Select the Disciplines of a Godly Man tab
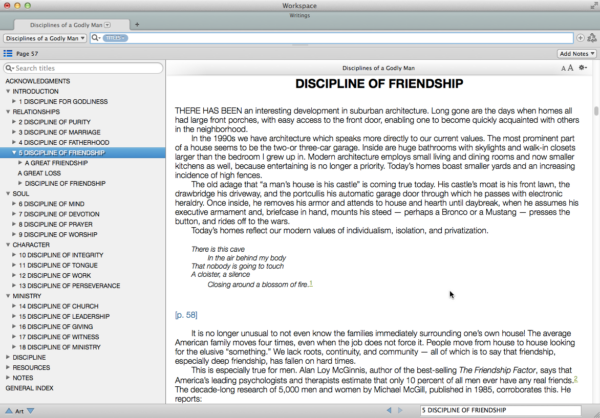Screen dimensions: 600x418 [x=70, y=23]
